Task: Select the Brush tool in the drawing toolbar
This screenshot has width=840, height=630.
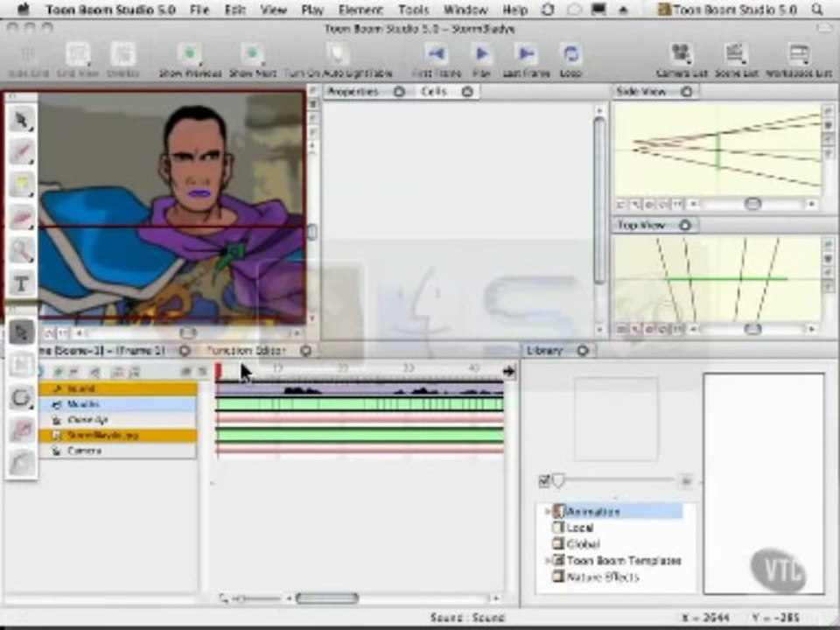Action: click(x=21, y=153)
